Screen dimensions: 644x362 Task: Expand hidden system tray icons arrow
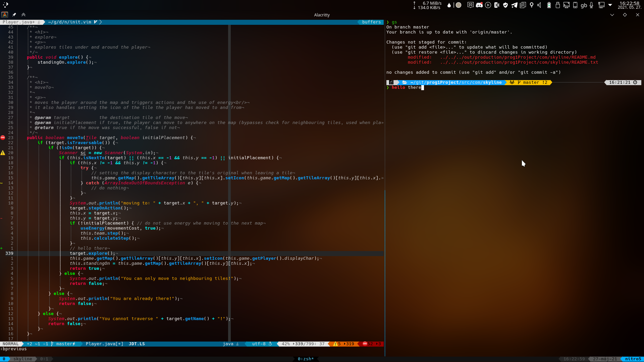coord(610,5)
